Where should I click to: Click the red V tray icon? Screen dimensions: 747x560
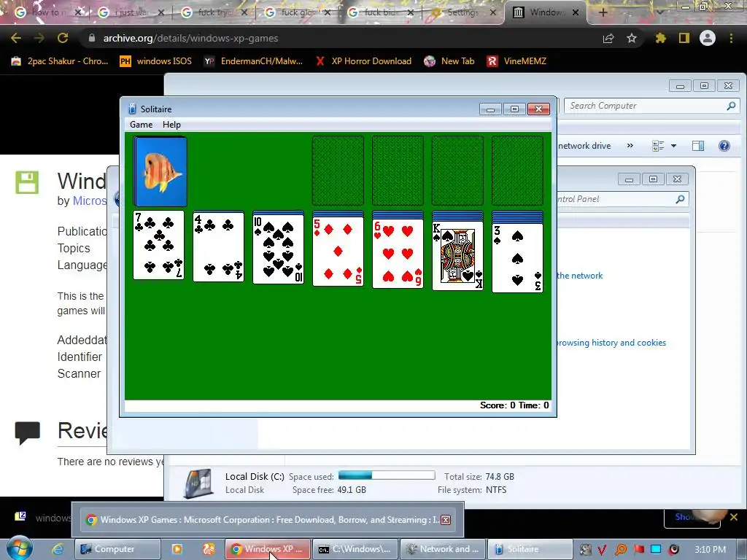[602, 550]
